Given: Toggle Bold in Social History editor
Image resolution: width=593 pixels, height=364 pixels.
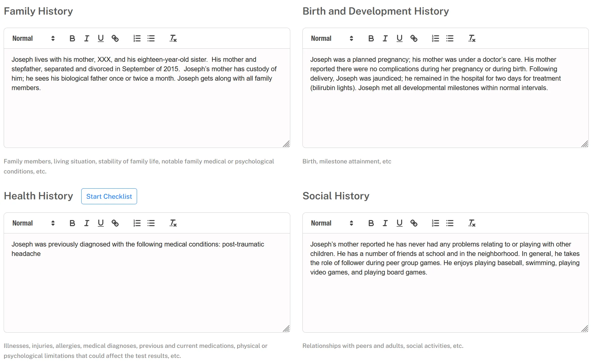Looking at the screenshot, I should click(371, 223).
